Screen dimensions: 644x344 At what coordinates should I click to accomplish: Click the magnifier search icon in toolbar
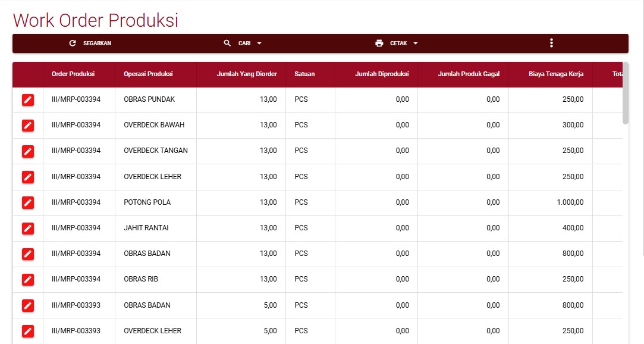click(227, 43)
